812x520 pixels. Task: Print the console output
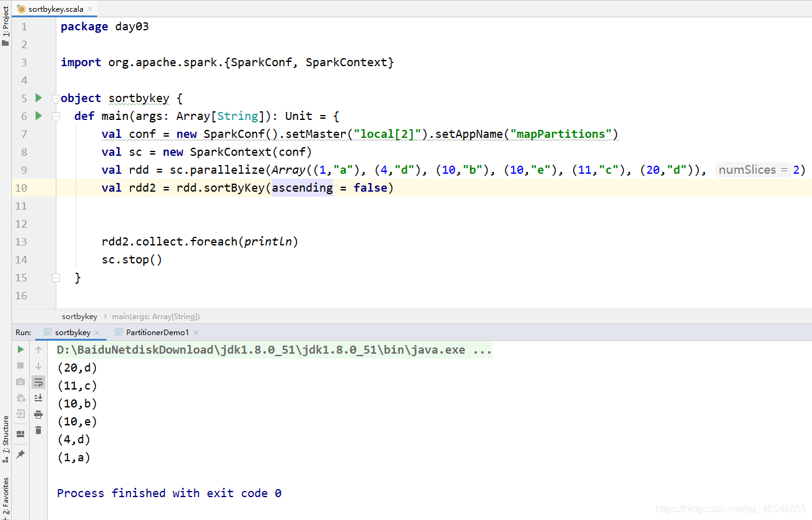pyautogui.click(x=38, y=414)
